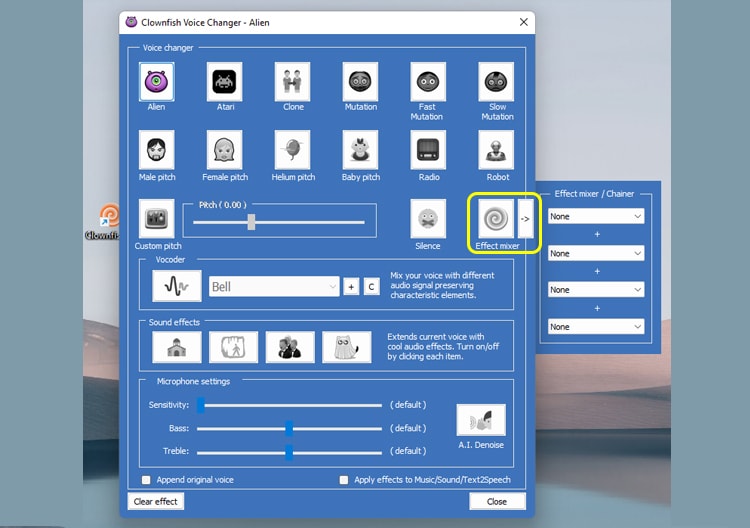
Task: Close the Clownfish Voice Changer window
Action: point(524,22)
